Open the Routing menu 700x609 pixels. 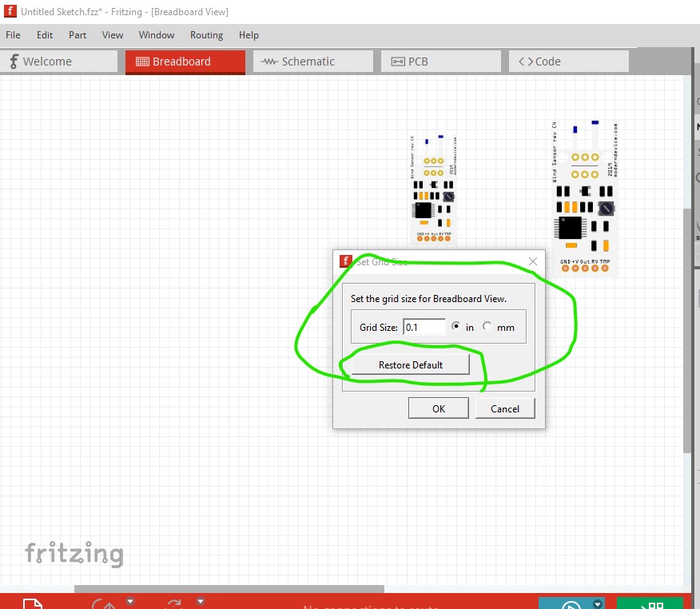click(206, 35)
